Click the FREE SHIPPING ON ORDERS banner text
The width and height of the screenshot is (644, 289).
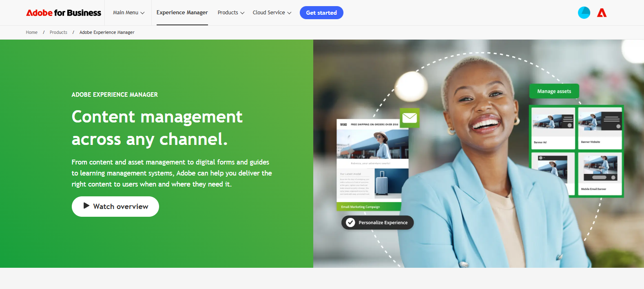[374, 124]
